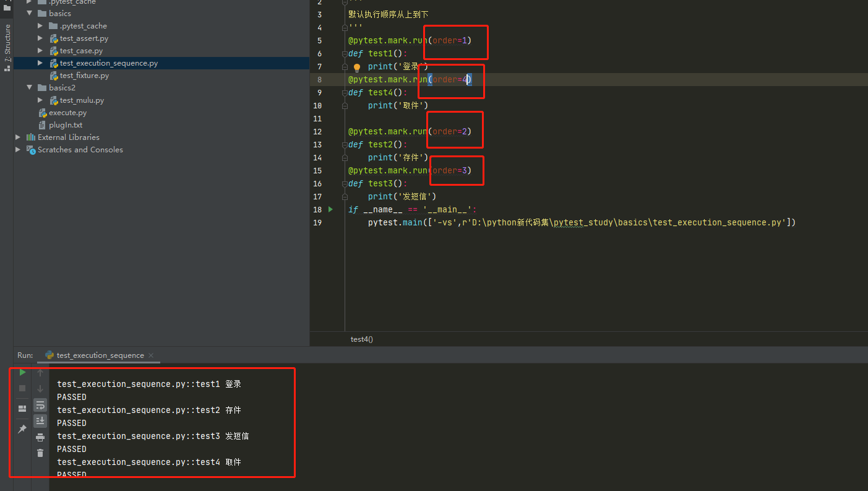Select test_assert.py in project tree
The image size is (868, 491).
point(84,38)
